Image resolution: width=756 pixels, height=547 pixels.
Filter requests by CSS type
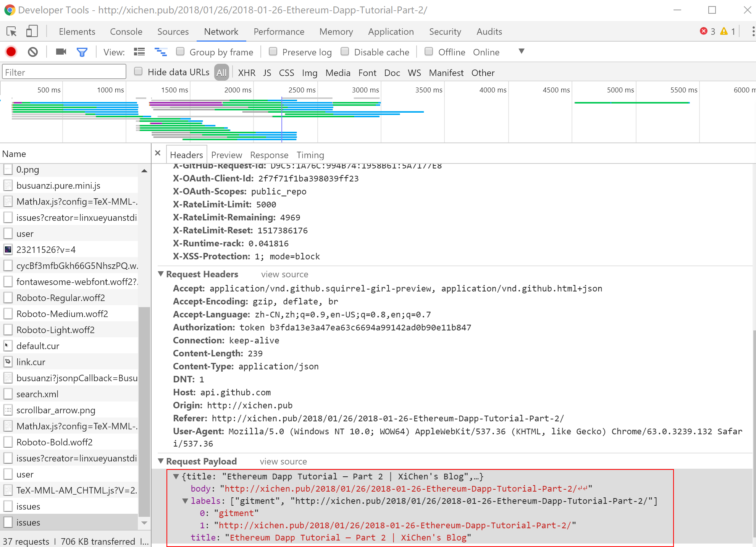286,73
